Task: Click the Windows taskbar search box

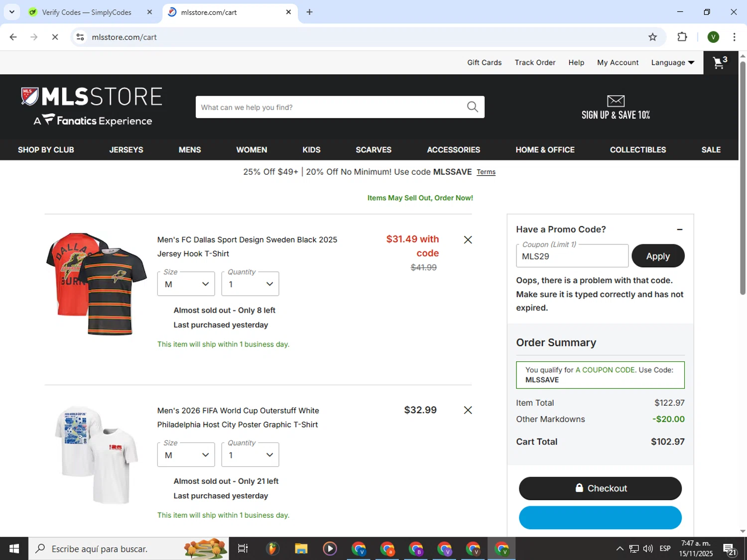Action: [x=128, y=549]
